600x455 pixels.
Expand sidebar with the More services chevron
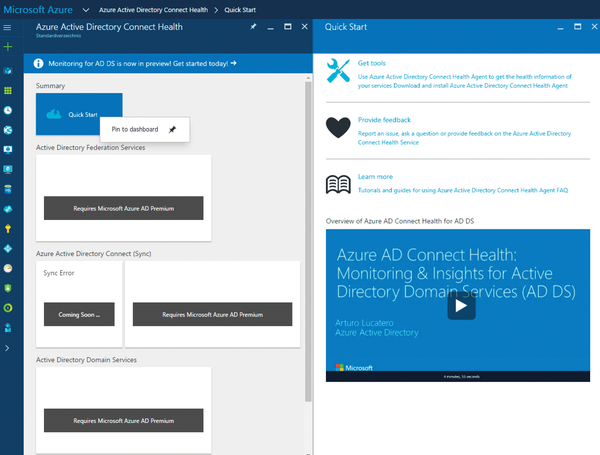click(7, 348)
